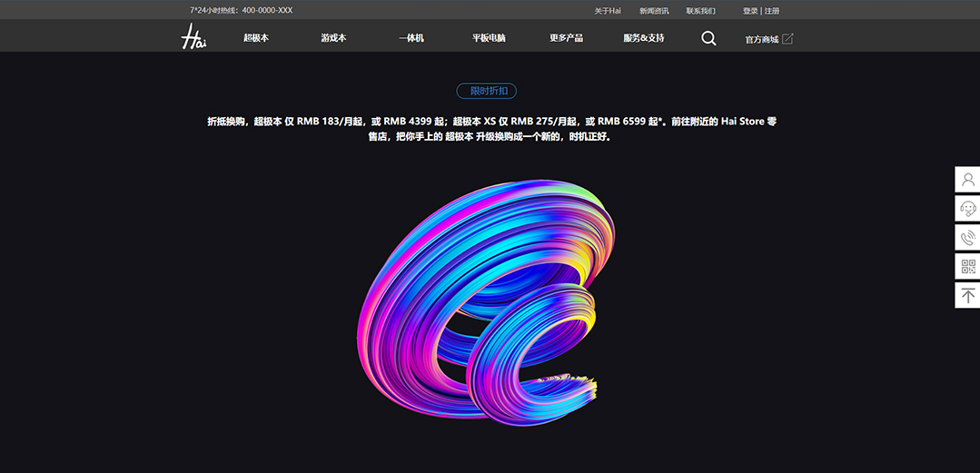Select 游戏本 in the main navigation
Image resolution: width=980 pixels, height=473 pixels.
tap(333, 38)
